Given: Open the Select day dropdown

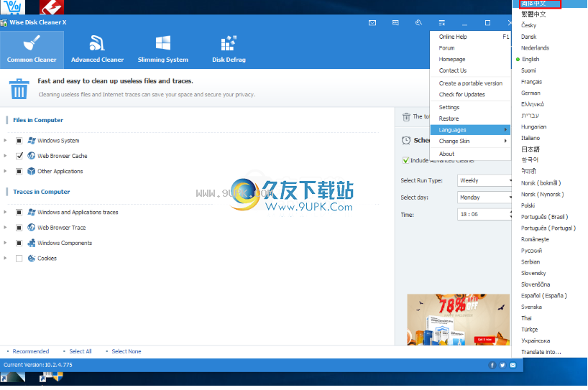Looking at the screenshot, I should [484, 198].
